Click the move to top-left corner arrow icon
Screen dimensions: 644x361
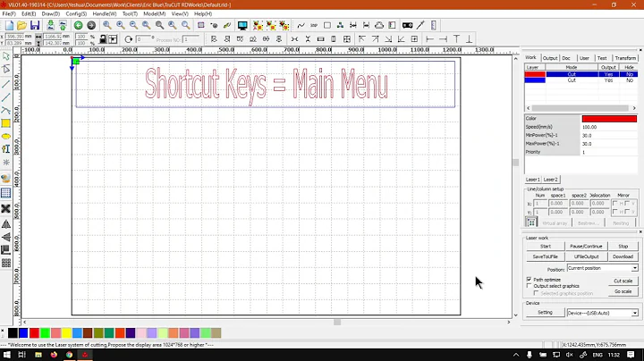pos(362,39)
